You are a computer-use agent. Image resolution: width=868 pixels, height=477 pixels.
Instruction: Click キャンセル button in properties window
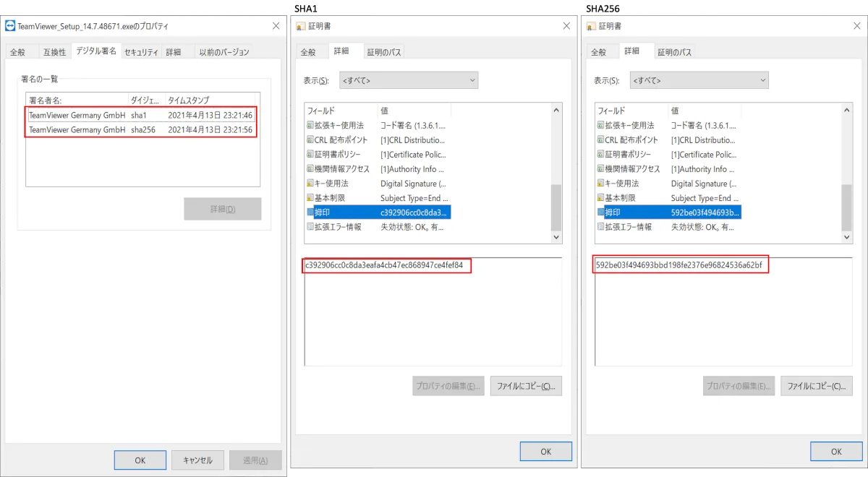pyautogui.click(x=197, y=460)
